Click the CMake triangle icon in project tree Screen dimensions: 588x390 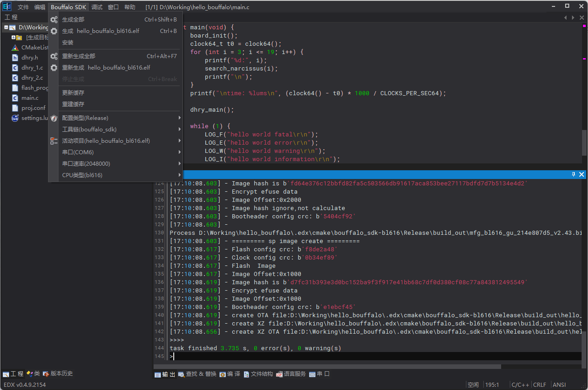click(x=15, y=48)
